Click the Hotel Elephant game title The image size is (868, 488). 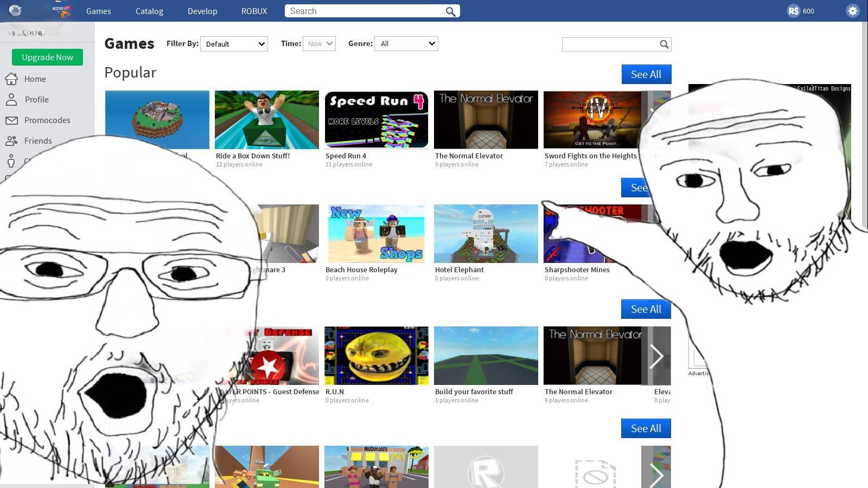tap(459, 269)
